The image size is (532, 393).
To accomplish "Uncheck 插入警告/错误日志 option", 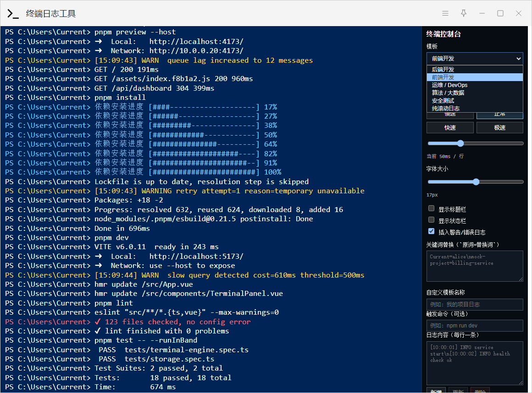I will pos(431,231).
